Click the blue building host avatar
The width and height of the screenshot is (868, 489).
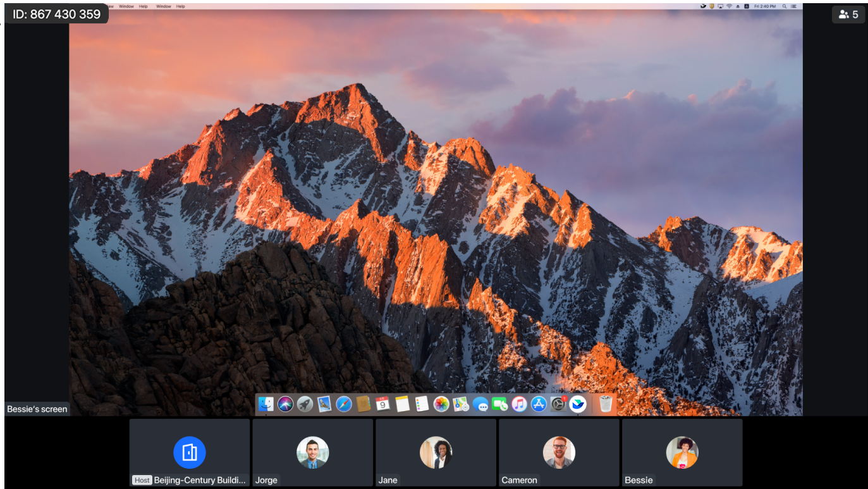pyautogui.click(x=190, y=452)
